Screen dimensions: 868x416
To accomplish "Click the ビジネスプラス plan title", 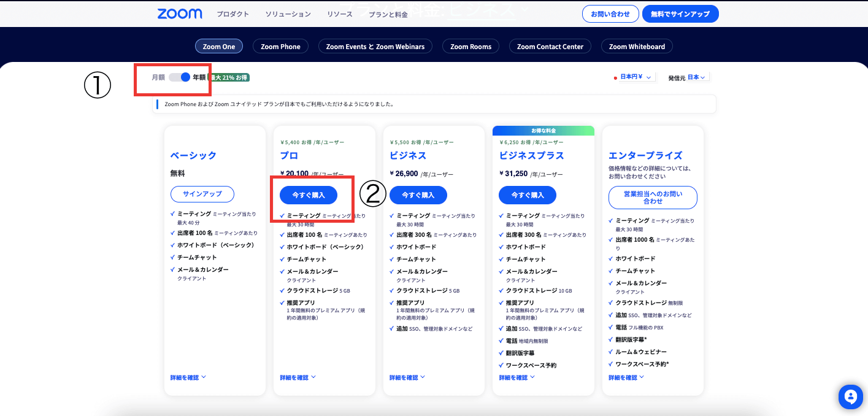I will pos(531,155).
